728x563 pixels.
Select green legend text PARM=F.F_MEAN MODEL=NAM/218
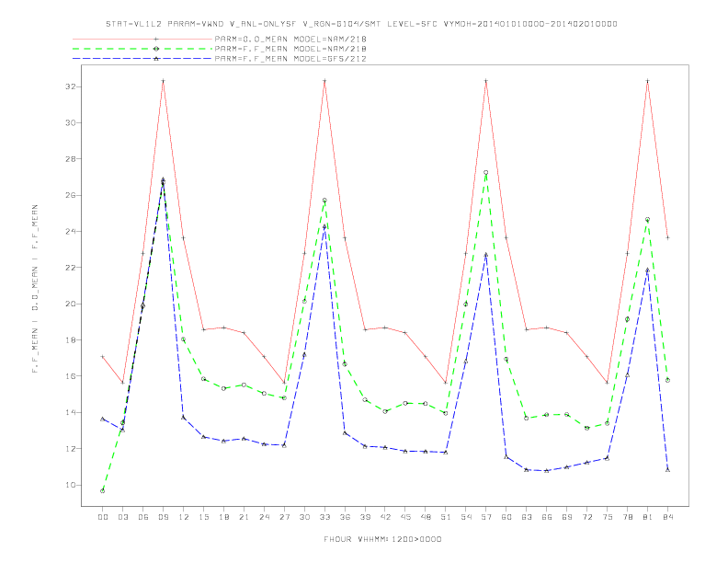click(x=290, y=49)
